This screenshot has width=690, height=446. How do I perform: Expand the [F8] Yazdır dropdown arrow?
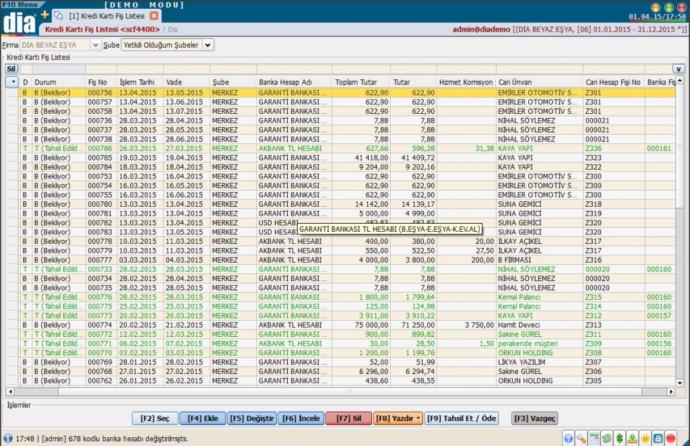tap(418, 418)
